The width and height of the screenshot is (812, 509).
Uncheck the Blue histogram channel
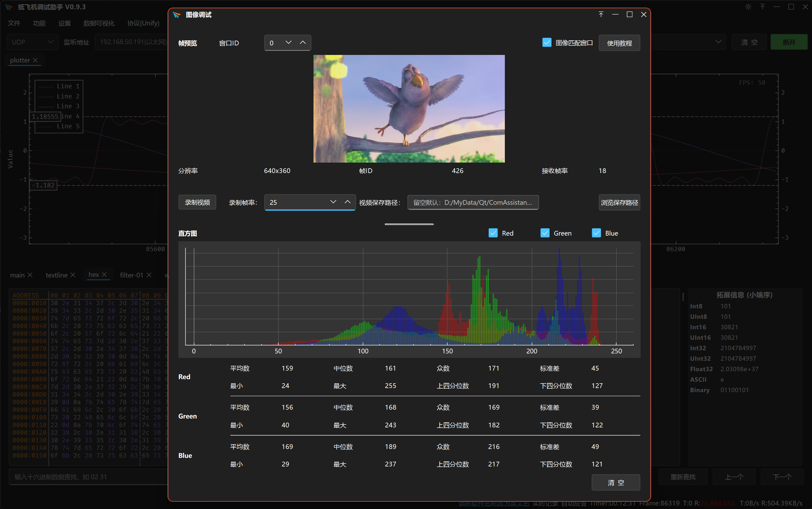(596, 233)
